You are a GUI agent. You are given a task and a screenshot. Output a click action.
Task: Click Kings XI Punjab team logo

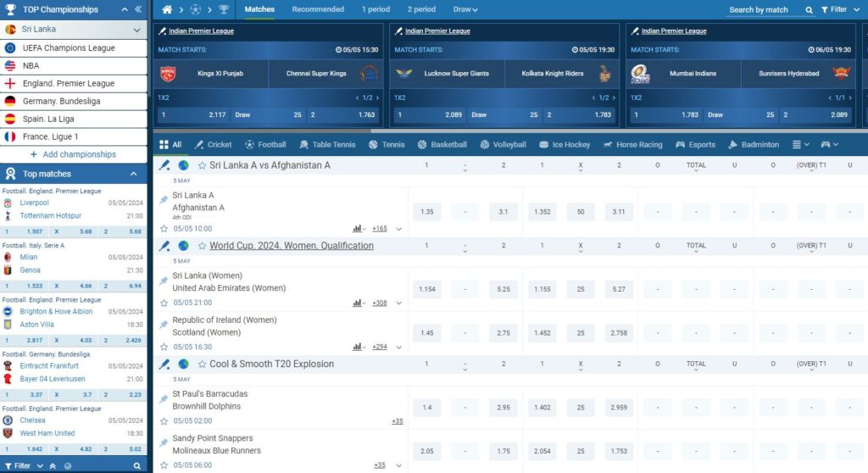[x=169, y=74]
